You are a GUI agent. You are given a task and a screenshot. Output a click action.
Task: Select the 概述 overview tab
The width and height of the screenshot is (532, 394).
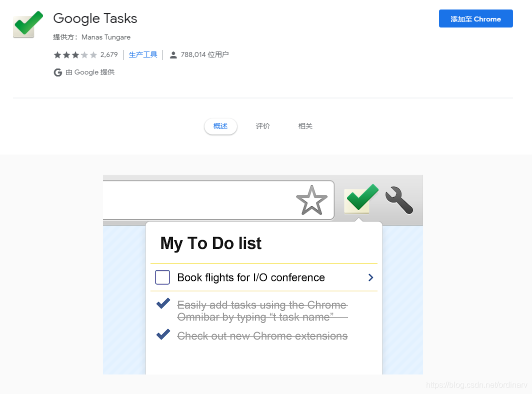tap(220, 126)
